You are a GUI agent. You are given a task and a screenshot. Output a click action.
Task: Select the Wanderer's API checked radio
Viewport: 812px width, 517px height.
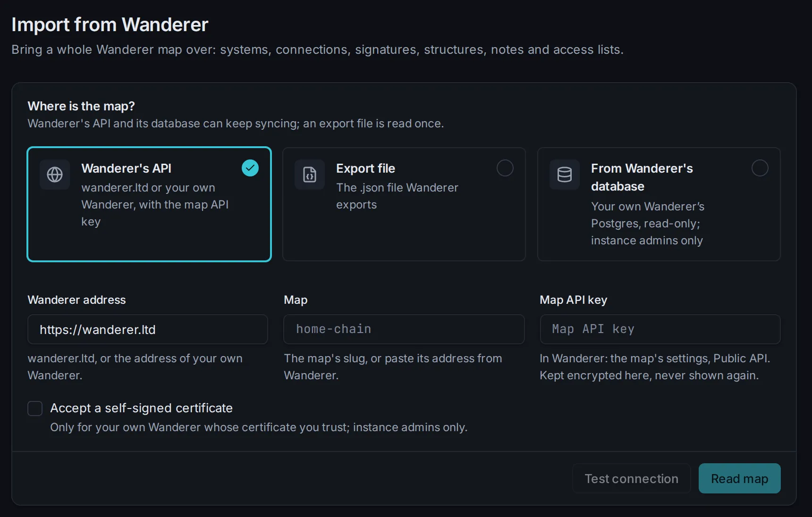point(250,168)
